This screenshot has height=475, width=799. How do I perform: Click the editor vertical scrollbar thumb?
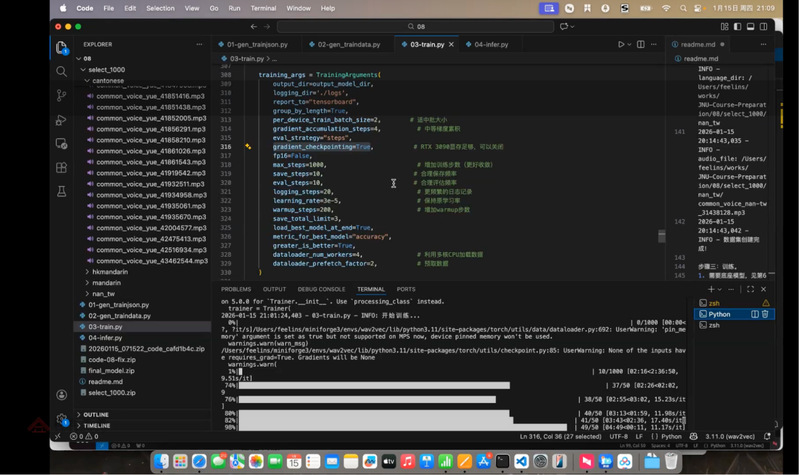click(660, 236)
